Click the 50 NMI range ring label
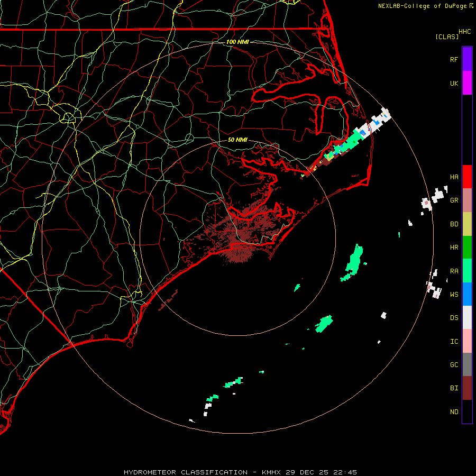The height and width of the screenshot is (476, 476). [237, 140]
